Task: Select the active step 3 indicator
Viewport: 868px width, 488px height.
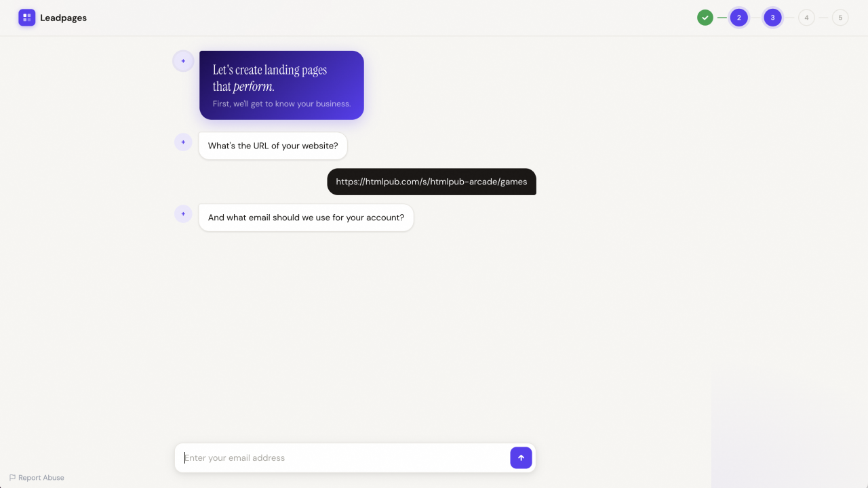Action: click(x=772, y=17)
